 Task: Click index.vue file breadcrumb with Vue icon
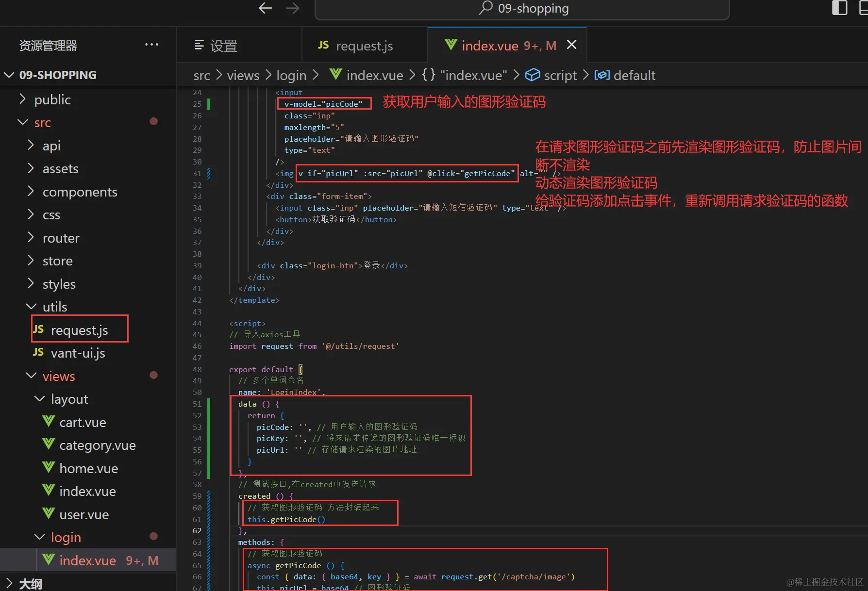[367, 75]
